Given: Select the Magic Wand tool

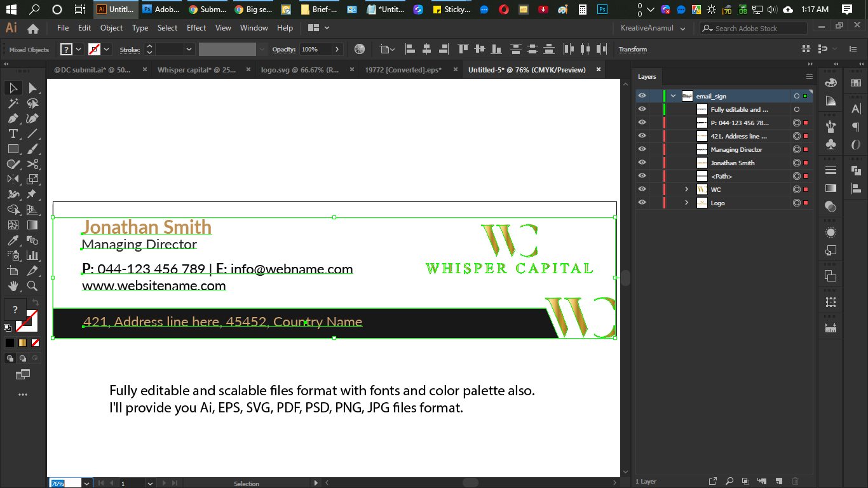Looking at the screenshot, I should tap(13, 104).
